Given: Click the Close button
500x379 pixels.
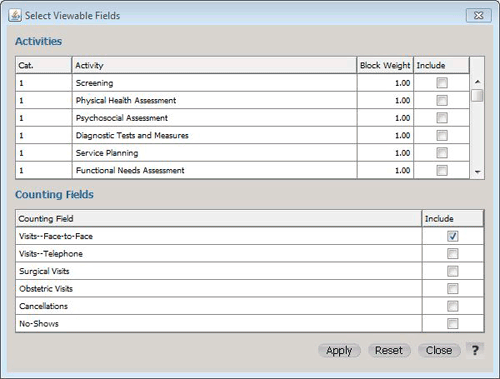Looking at the screenshot, I should click(x=439, y=350).
